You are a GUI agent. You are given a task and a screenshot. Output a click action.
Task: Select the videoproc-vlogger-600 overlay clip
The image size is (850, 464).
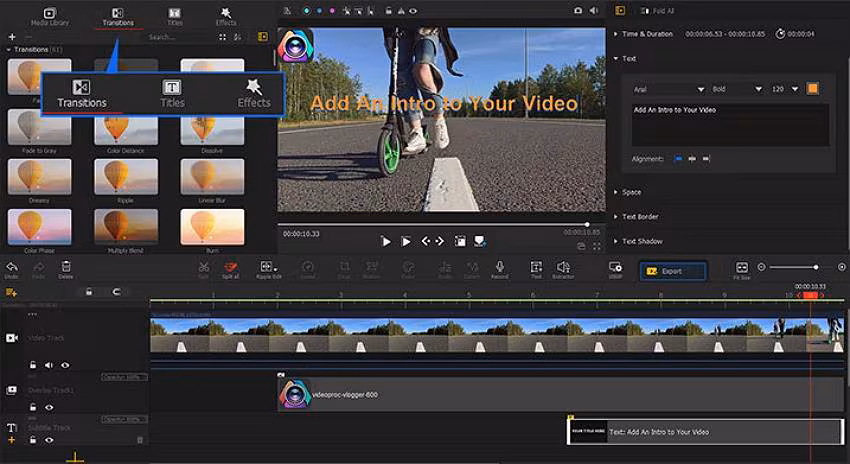(x=561, y=395)
